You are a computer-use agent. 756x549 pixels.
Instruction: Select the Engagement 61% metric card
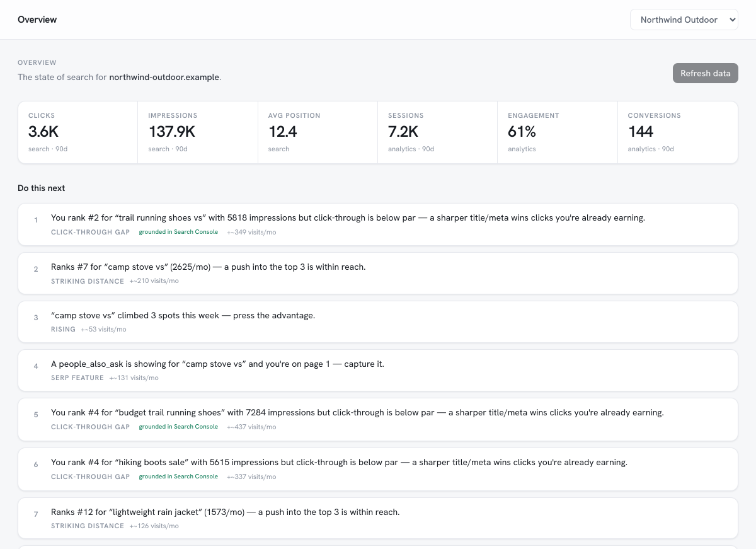coord(558,132)
